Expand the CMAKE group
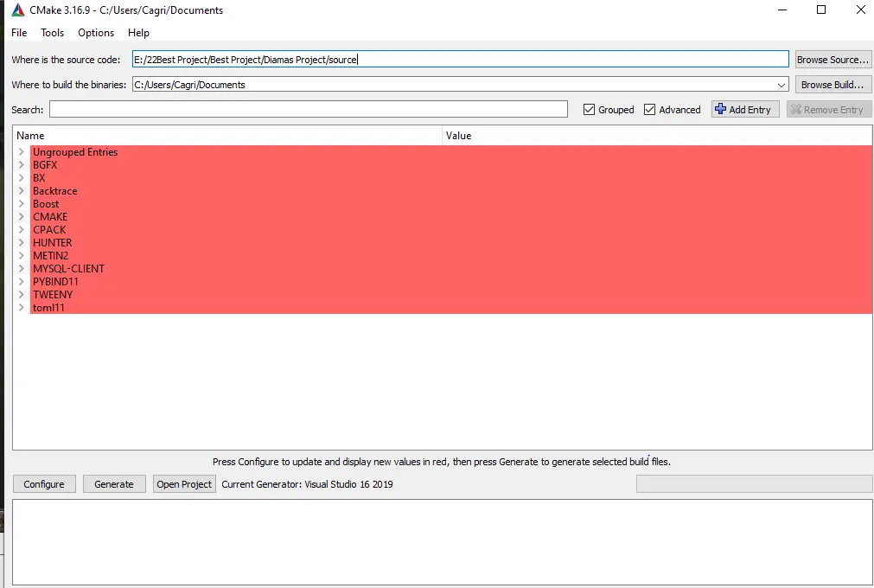 [22, 217]
